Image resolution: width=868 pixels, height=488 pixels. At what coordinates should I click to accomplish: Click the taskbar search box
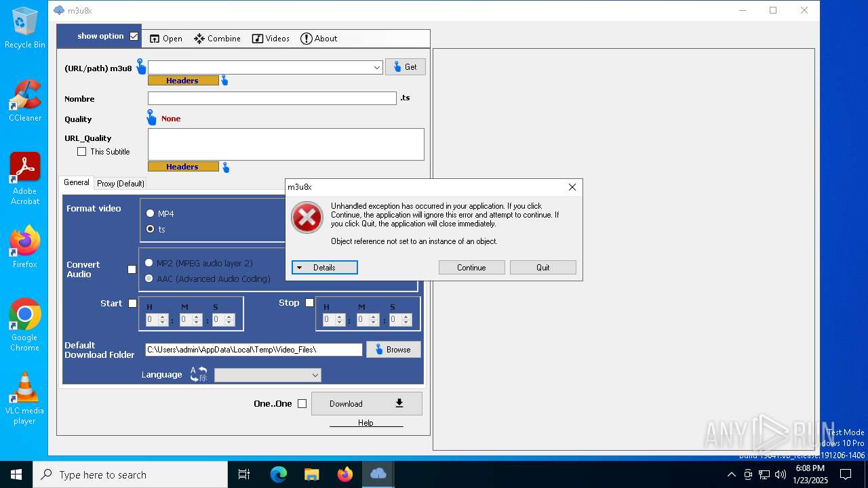(130, 474)
